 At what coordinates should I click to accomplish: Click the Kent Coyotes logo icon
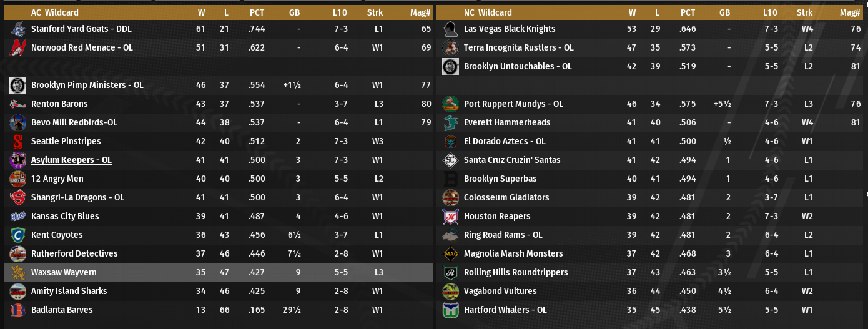point(17,235)
